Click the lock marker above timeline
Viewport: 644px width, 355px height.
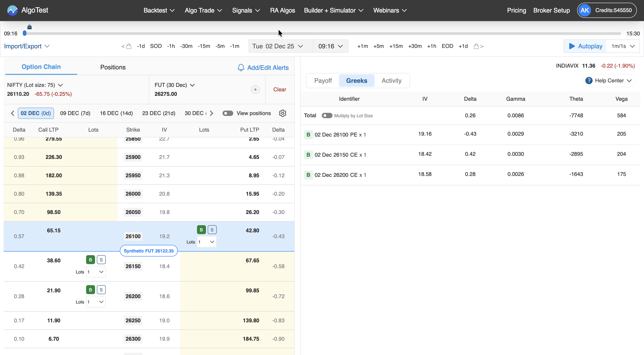click(x=29, y=27)
